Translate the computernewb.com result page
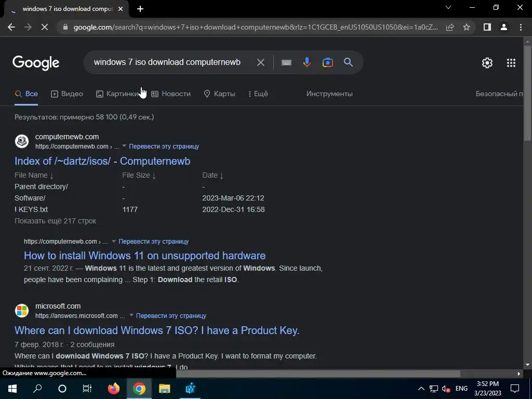 (164, 146)
